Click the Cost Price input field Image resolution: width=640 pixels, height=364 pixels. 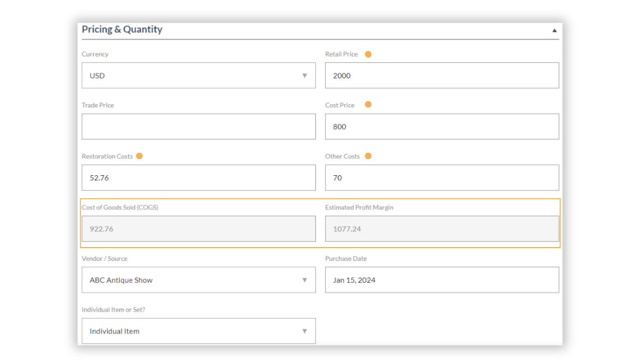click(442, 127)
